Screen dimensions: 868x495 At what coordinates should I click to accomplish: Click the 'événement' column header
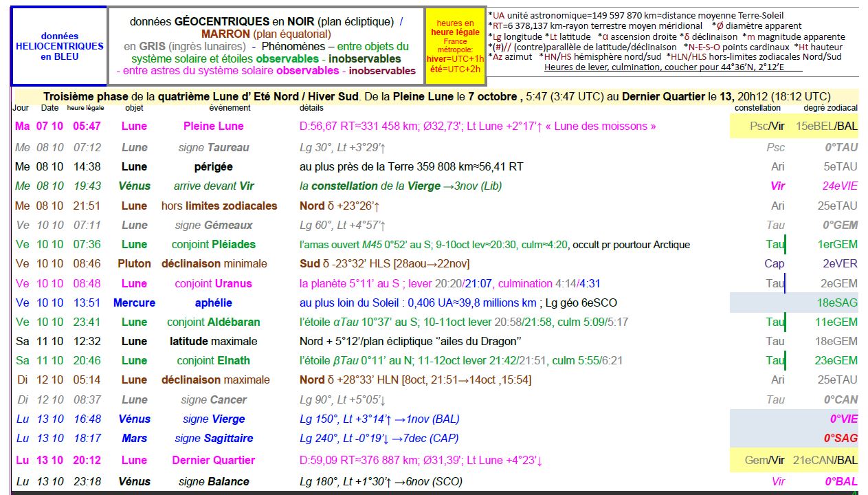[x=230, y=108]
